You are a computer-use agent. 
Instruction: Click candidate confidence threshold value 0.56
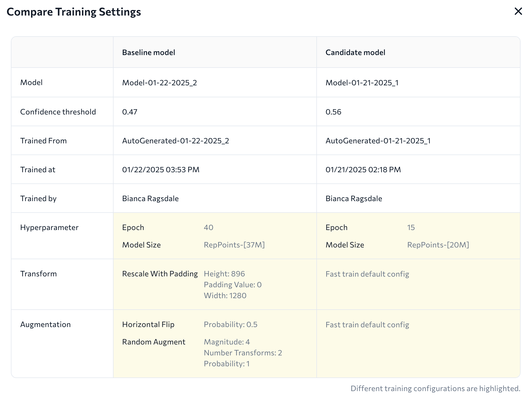(x=333, y=112)
